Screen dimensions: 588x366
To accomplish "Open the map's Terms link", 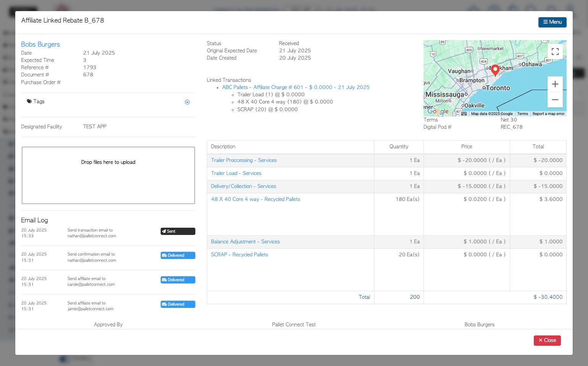I will [522, 113].
